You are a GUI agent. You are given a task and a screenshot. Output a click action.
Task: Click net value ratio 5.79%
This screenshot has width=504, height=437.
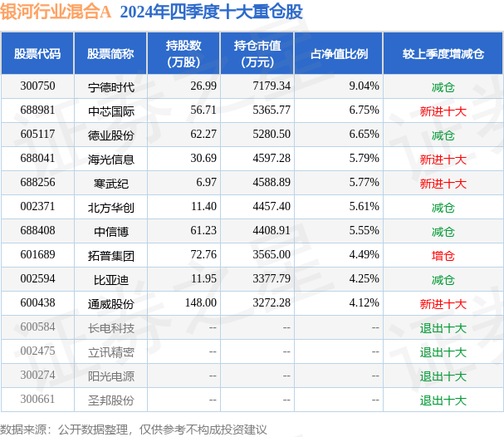pyautogui.click(x=364, y=158)
